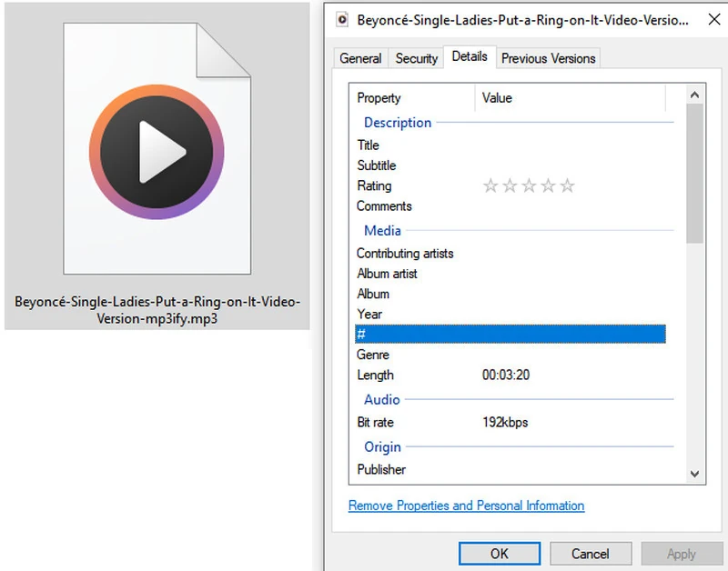
Task: Set rating to second star
Action: coord(510,186)
